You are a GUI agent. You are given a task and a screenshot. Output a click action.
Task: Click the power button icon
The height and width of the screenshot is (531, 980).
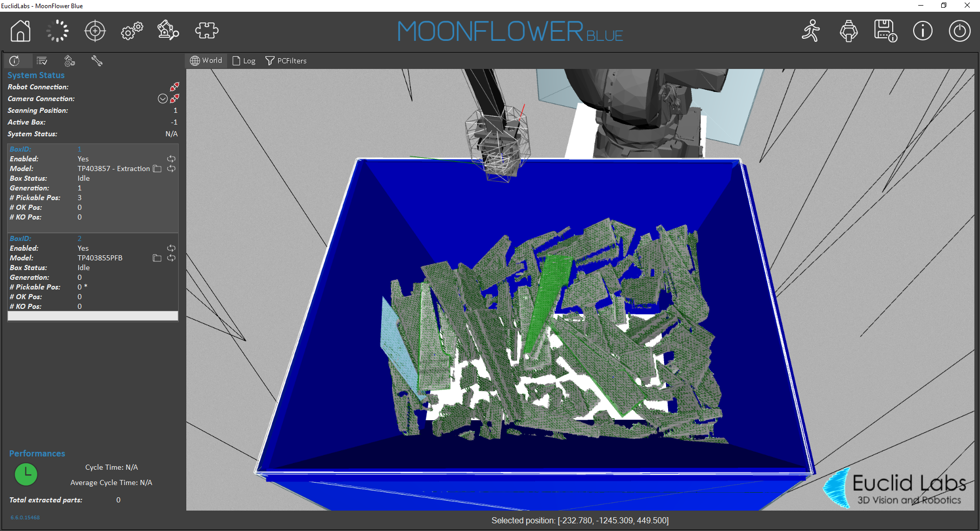tap(959, 31)
